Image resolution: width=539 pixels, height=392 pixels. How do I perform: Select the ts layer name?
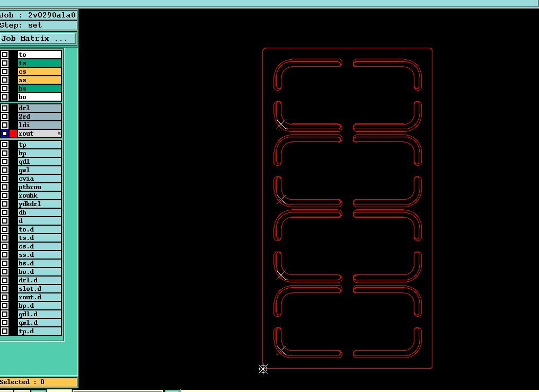point(40,63)
